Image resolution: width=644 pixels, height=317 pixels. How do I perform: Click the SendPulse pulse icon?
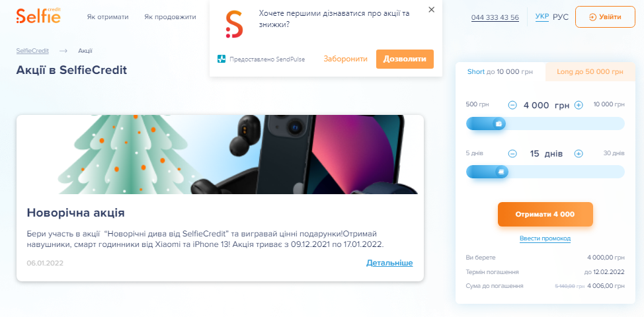click(x=221, y=59)
